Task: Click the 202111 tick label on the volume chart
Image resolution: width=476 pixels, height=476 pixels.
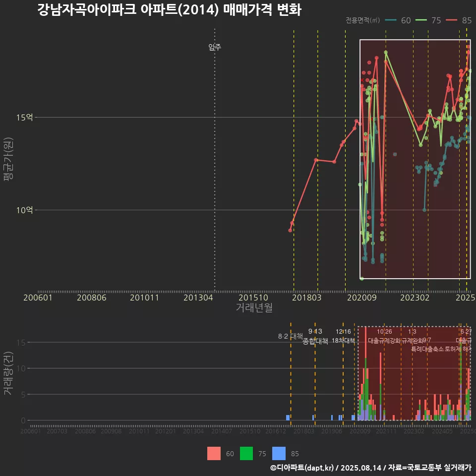Action: click(x=386, y=431)
